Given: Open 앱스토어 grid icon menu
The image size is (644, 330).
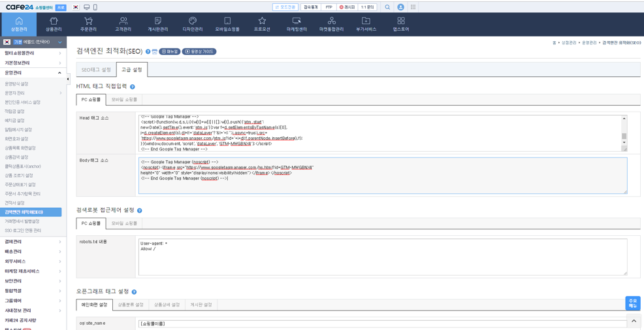Looking at the screenshot, I should [x=401, y=24].
